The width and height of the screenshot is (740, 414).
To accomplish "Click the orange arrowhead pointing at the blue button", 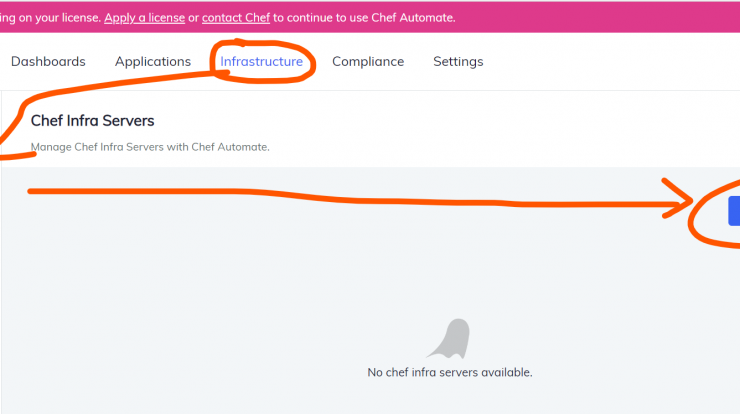I will coord(677,198).
